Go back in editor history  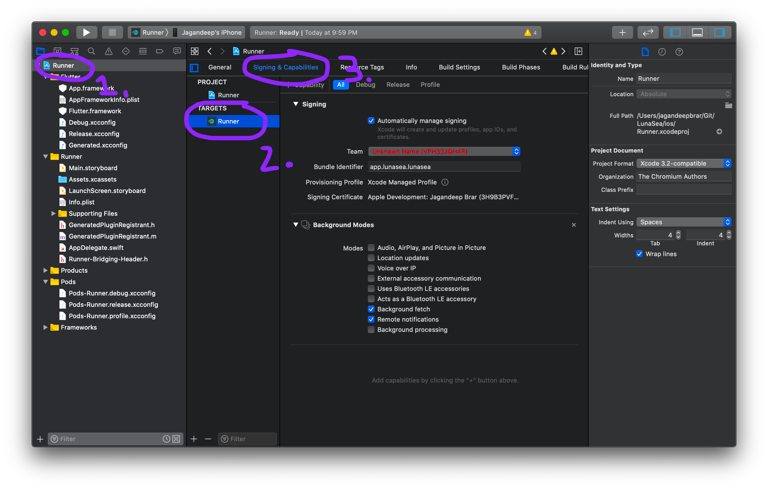pos(210,51)
